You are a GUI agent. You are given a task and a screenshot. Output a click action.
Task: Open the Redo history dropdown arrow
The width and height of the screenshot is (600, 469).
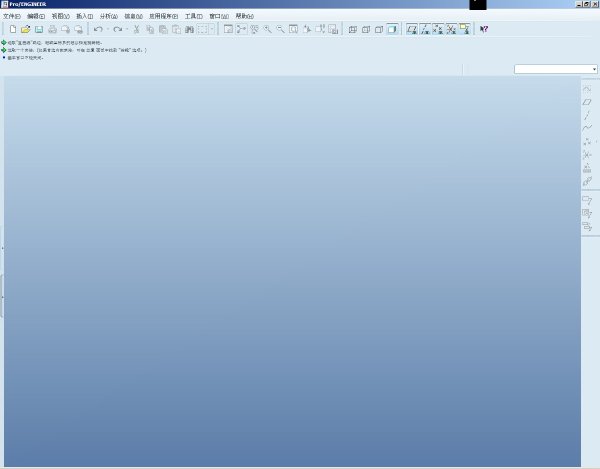coord(127,29)
